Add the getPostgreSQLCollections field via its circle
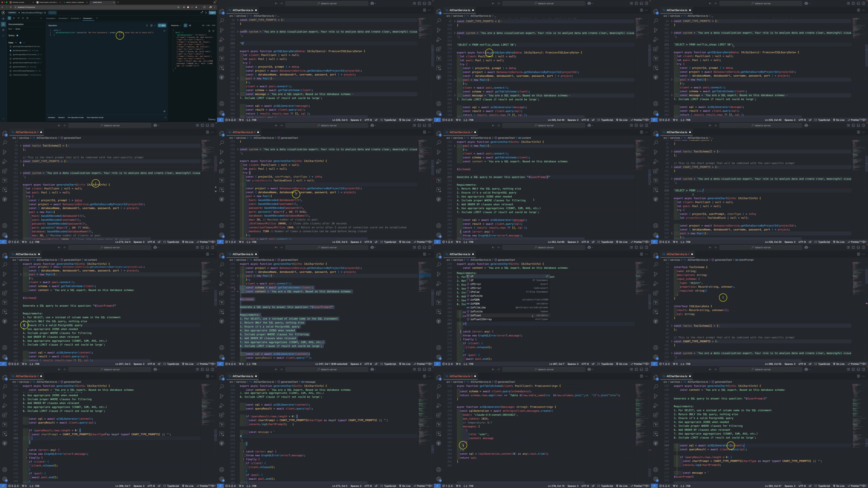 [11, 54]
